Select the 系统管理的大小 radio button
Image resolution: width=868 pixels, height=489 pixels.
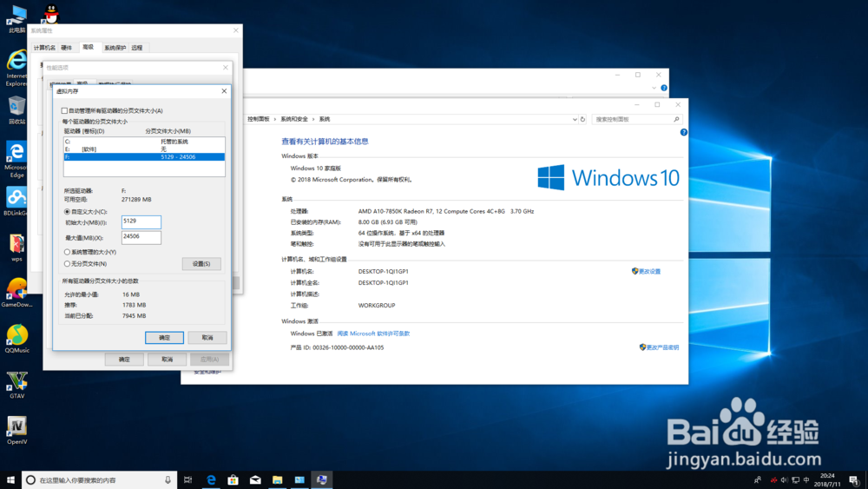[x=67, y=252]
